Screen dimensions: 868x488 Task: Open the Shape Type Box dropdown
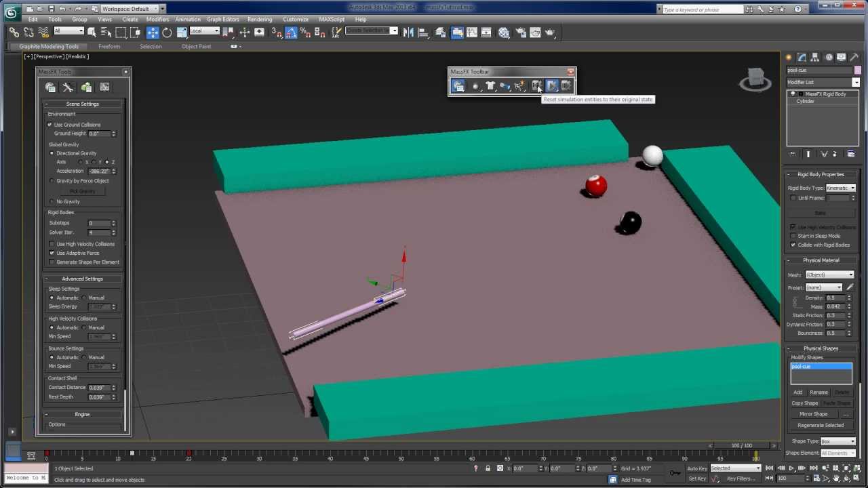coord(838,441)
